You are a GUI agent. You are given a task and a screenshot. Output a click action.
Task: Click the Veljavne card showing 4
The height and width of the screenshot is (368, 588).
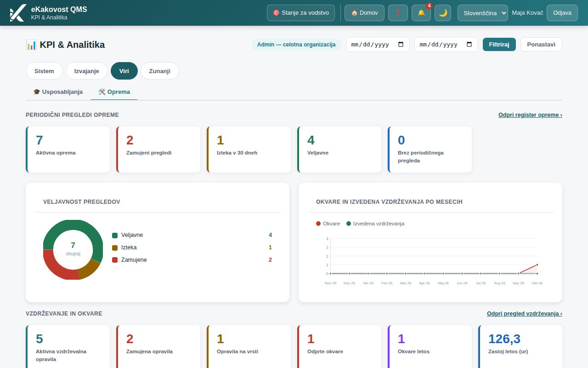[x=339, y=149]
